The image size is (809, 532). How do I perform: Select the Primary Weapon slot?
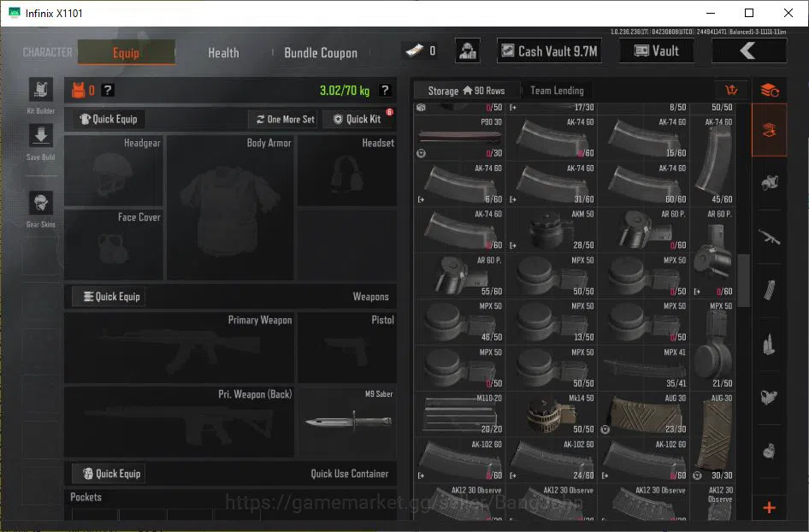pyautogui.click(x=180, y=348)
